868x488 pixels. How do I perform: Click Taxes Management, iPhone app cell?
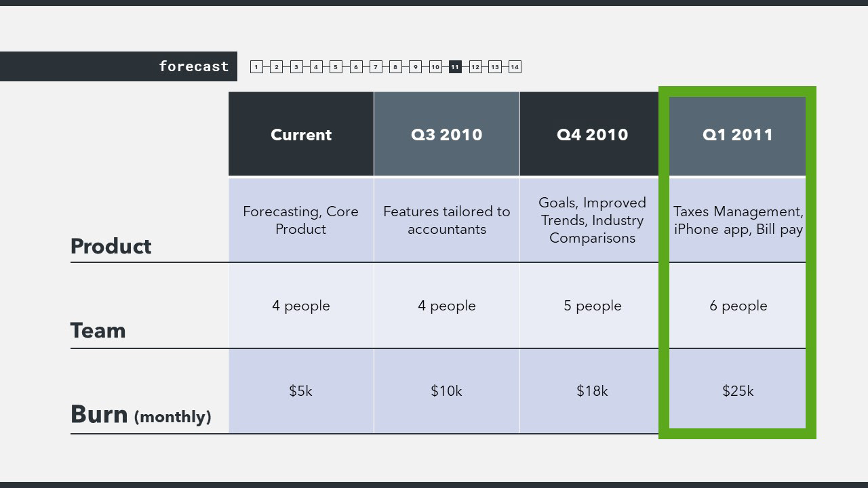tap(738, 220)
